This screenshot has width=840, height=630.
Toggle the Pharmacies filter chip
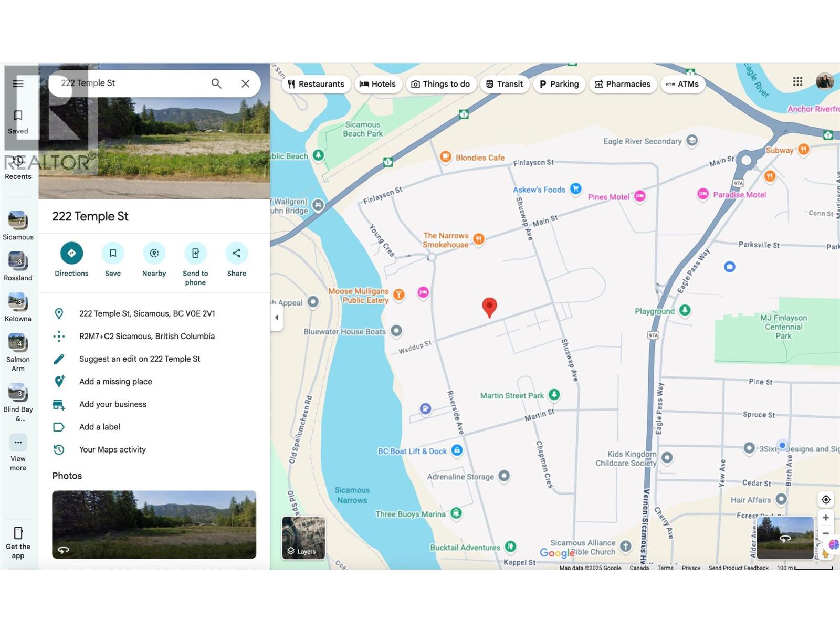[x=623, y=84]
